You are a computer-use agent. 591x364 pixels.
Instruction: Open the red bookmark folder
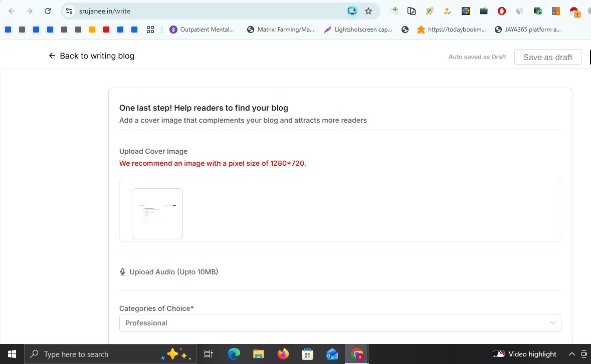[x=106, y=30]
